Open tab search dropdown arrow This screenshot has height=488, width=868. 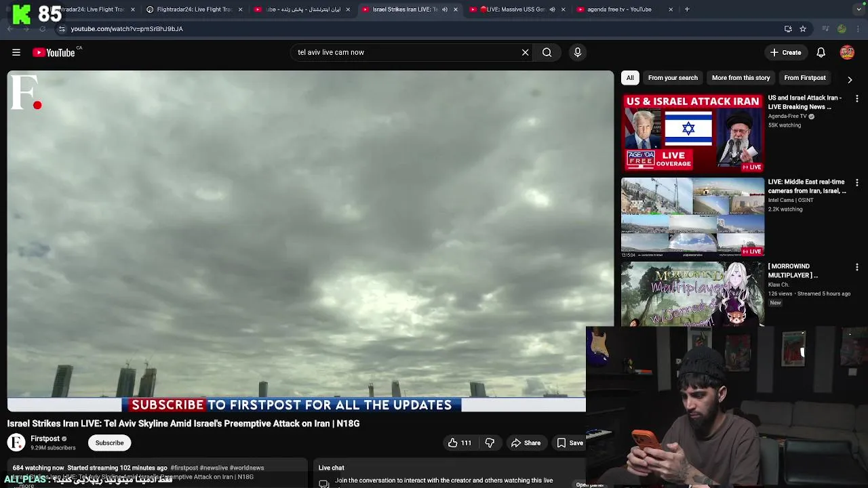(x=859, y=9)
